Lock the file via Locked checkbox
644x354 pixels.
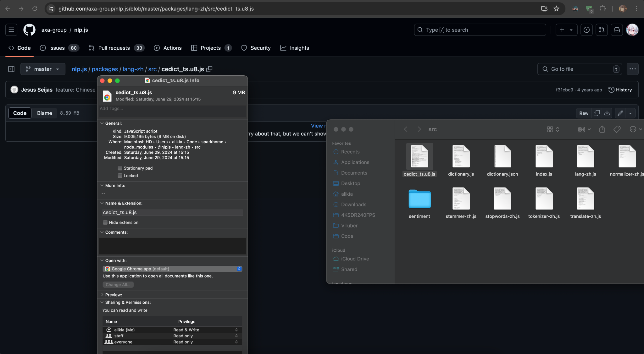click(120, 176)
